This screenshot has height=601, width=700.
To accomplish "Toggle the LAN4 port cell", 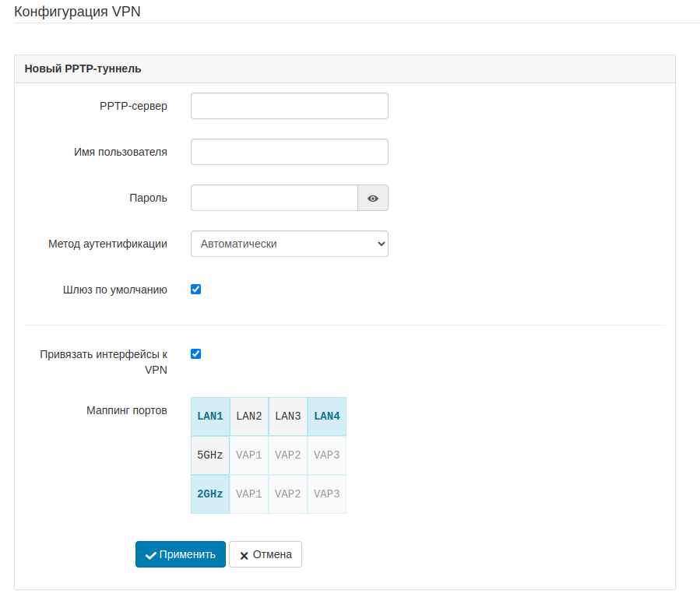I will click(327, 416).
